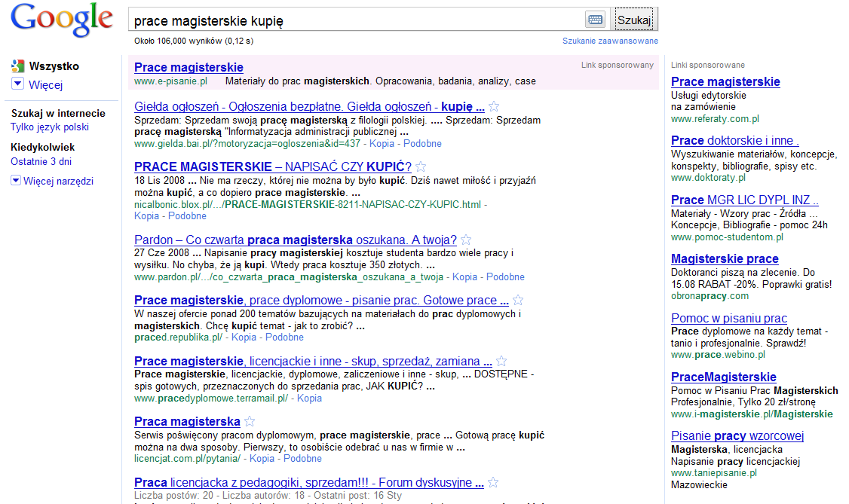Click the Około 106,000 wyników count text

coord(194,41)
